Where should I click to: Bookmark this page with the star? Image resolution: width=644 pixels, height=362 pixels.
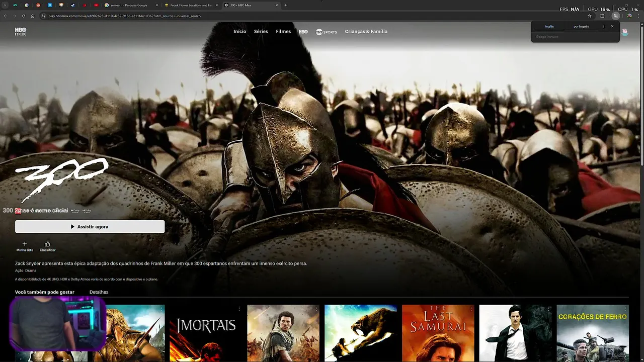[x=590, y=16]
